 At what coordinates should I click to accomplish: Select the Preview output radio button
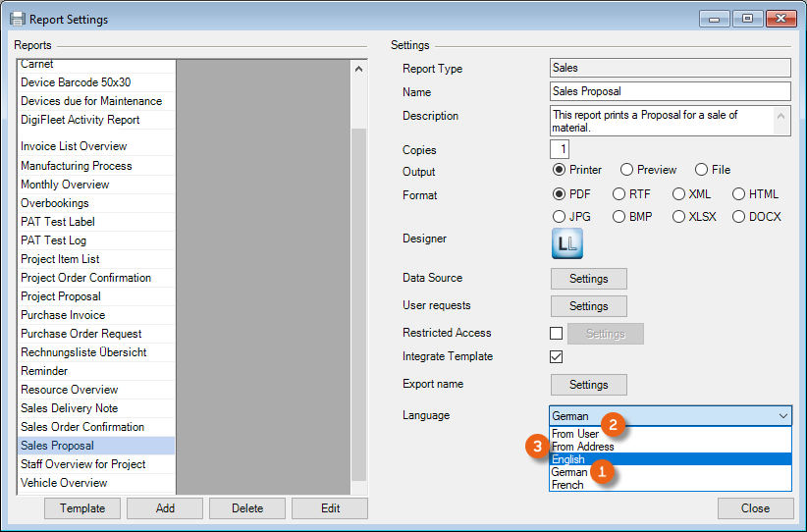626,170
